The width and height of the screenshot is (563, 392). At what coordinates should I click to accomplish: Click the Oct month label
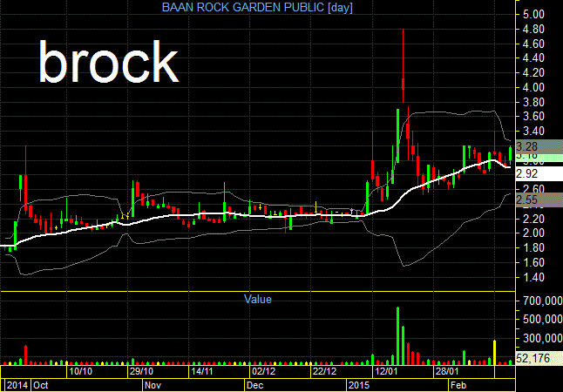click(41, 385)
